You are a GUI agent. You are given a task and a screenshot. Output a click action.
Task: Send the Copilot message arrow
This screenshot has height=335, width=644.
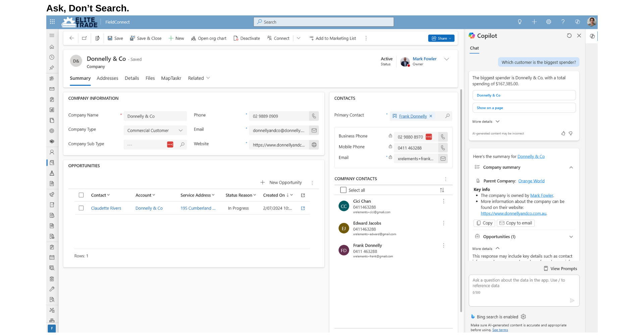(572, 300)
